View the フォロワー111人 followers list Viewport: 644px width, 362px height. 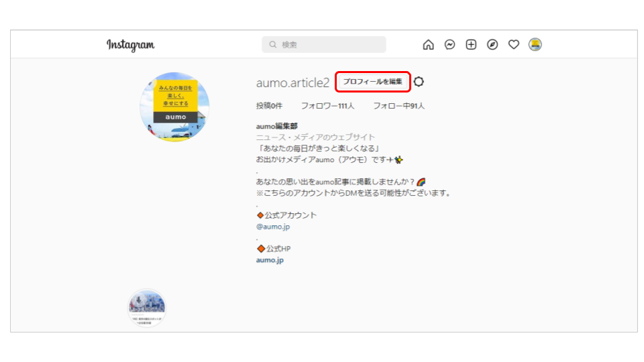click(328, 106)
